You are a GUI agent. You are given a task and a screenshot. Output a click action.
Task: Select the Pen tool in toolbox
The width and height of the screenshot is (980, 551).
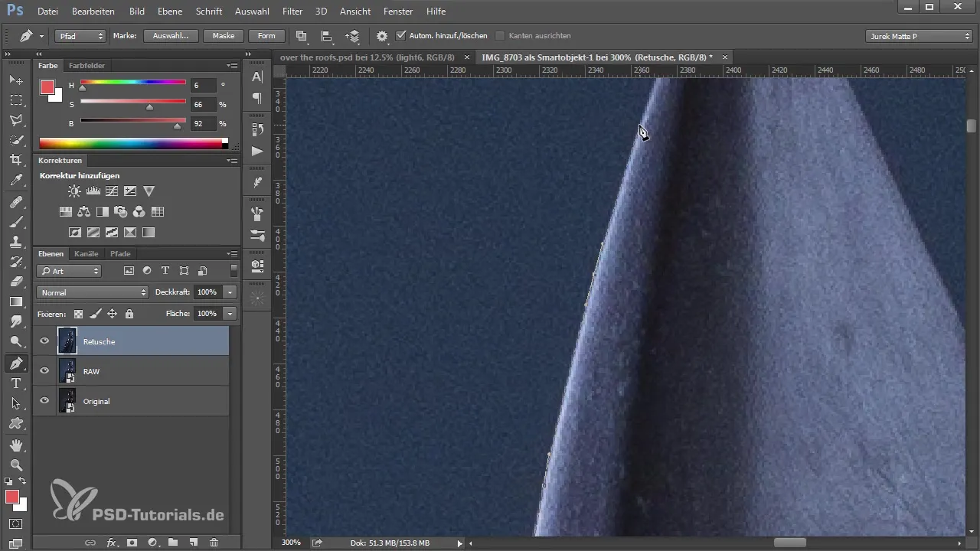click(x=16, y=363)
